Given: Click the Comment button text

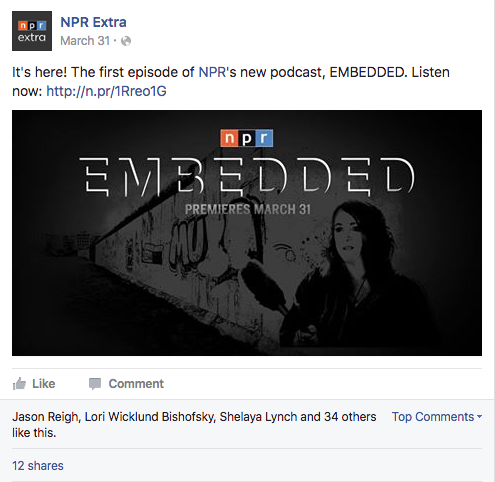Looking at the screenshot, I should click(x=136, y=384).
